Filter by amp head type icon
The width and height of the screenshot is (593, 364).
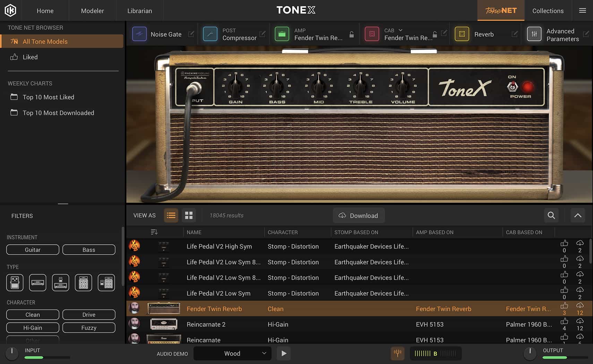(37, 283)
